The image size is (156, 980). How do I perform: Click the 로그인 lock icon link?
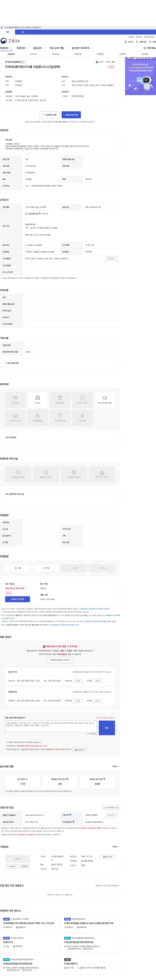coord(129,42)
